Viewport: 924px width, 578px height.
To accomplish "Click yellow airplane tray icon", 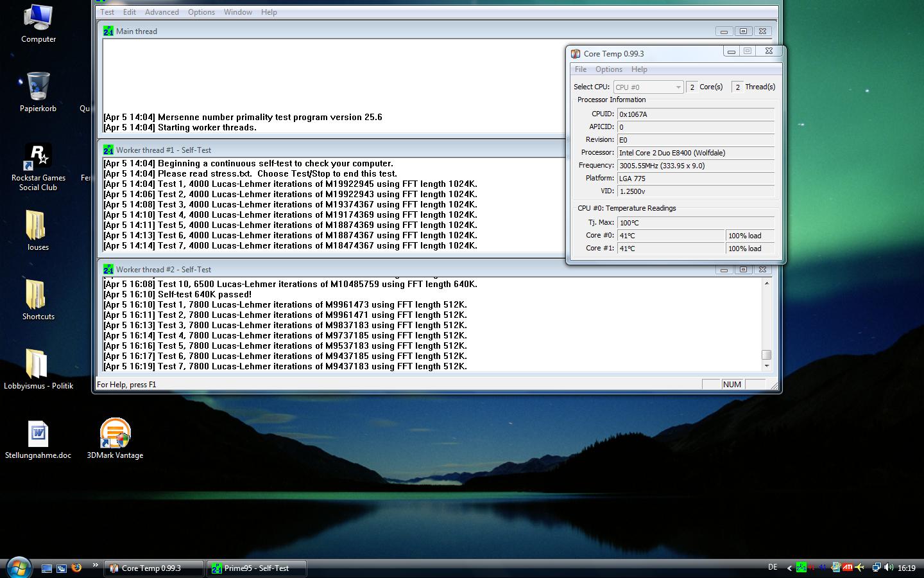I will point(860,567).
